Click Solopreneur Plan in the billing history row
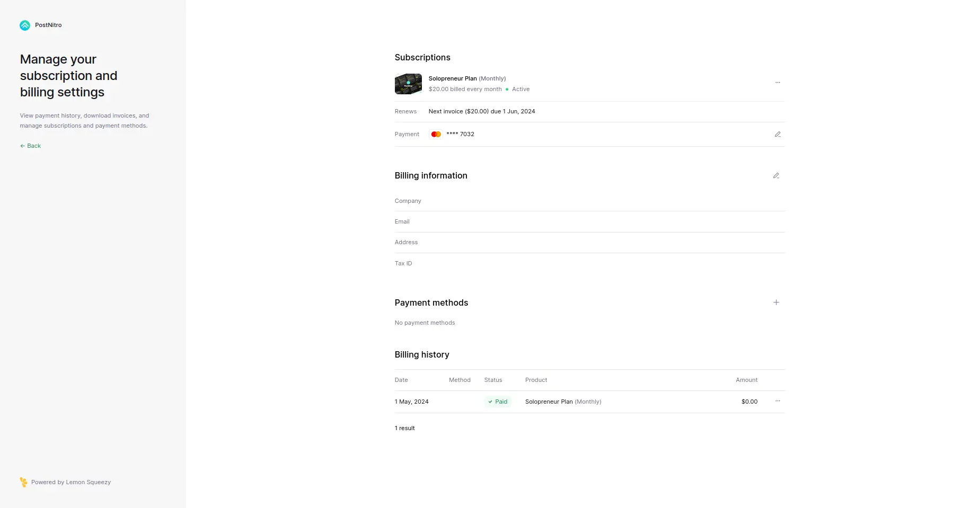The height and width of the screenshot is (508, 980). coord(549,402)
